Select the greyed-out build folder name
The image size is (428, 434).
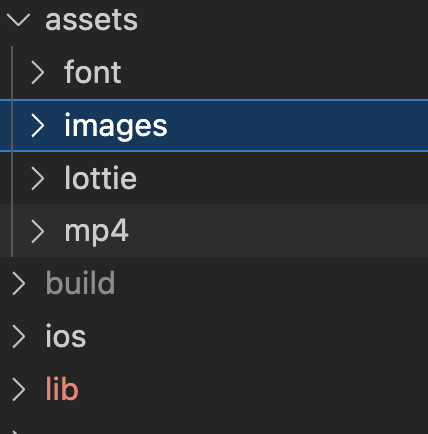point(80,283)
